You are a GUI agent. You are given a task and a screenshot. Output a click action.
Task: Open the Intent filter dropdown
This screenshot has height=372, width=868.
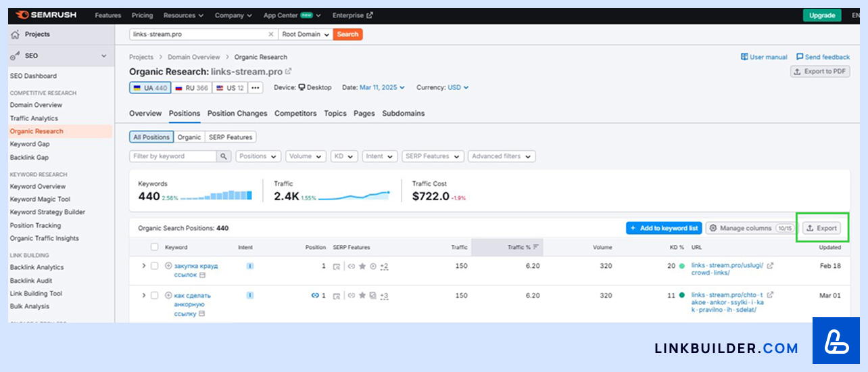pos(379,156)
